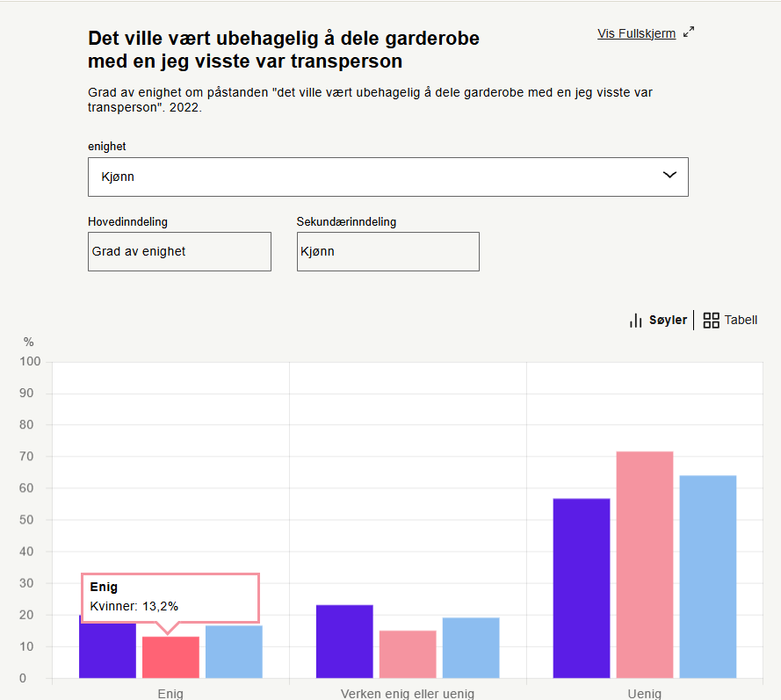This screenshot has width=781, height=700.
Task: Click the tooltip showing Kvinner: 13,2%
Action: (x=170, y=597)
